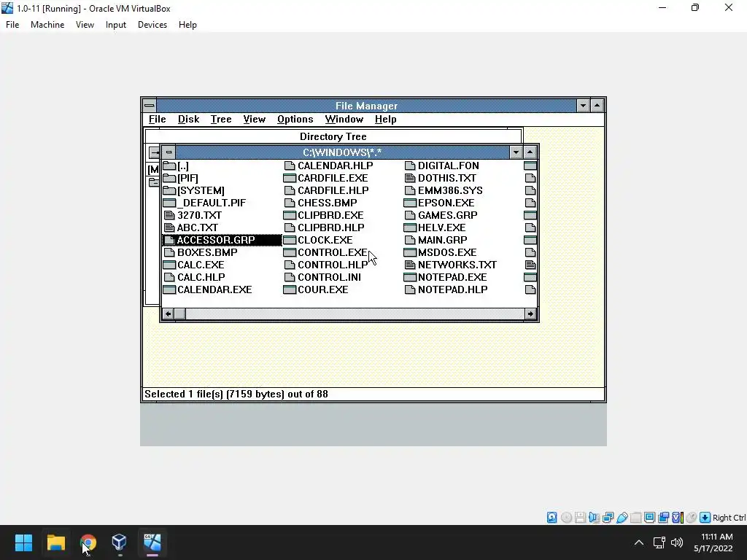Show hidden system tray icons
Viewport: 747px width, 560px height.
pyautogui.click(x=639, y=542)
